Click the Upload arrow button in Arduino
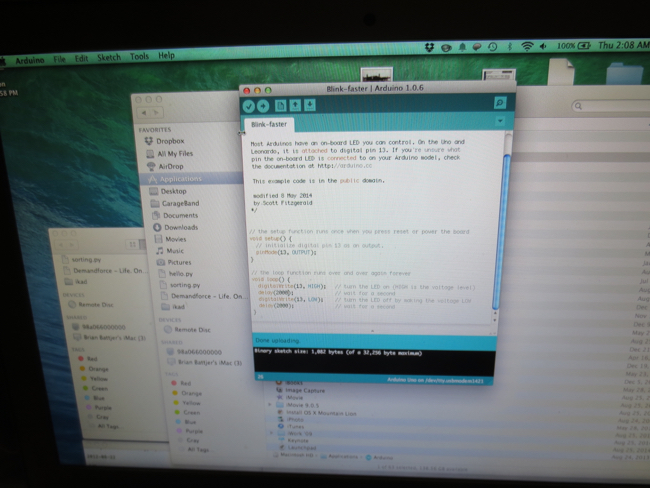Viewport: 650px width, 488px height. (x=263, y=107)
